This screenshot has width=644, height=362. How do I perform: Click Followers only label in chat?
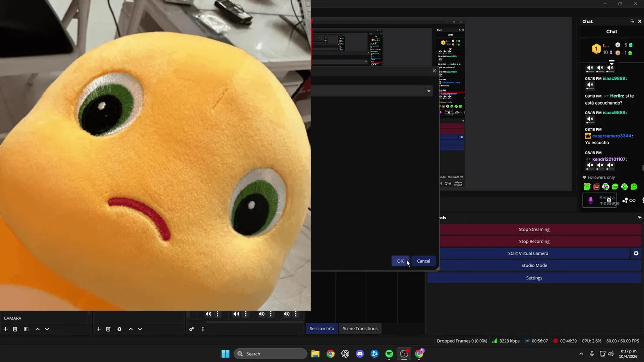601,177
